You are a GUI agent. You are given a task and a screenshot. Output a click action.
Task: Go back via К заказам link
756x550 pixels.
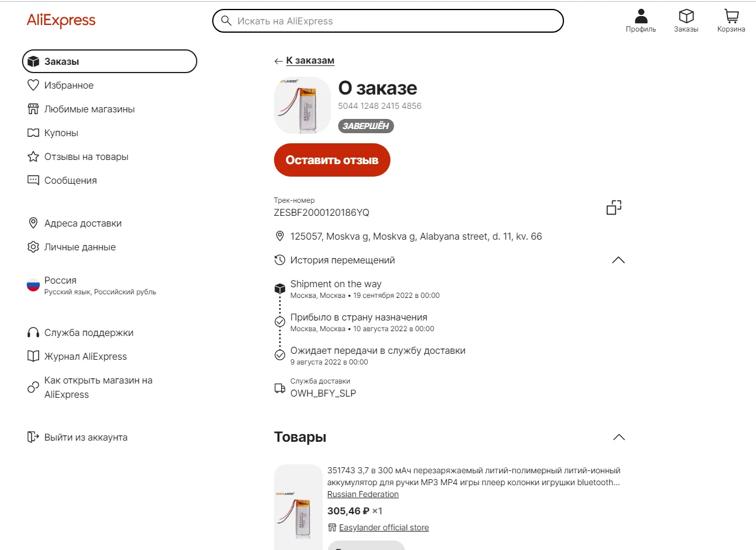[304, 61]
